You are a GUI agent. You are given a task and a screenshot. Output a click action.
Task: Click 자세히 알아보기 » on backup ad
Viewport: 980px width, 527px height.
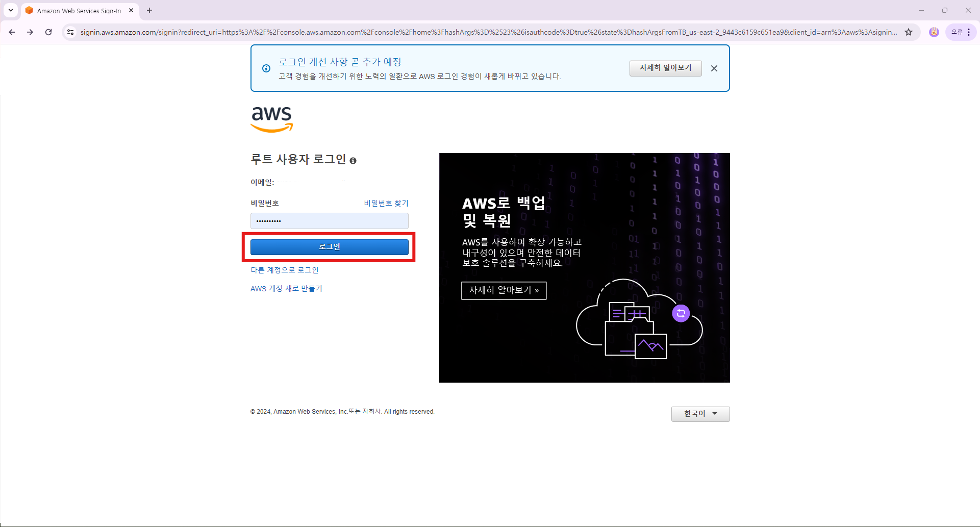click(504, 290)
